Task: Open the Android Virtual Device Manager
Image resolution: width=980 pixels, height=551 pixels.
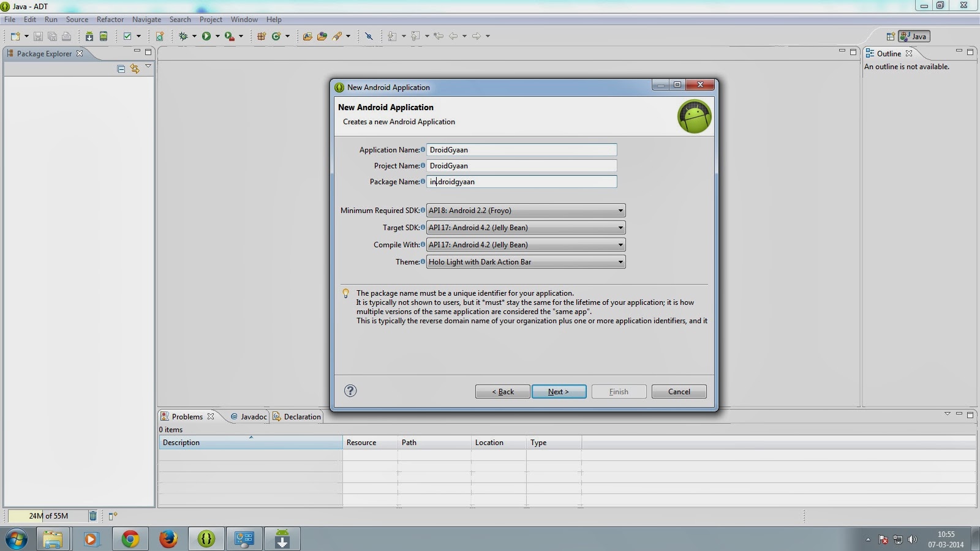Action: pos(104,36)
